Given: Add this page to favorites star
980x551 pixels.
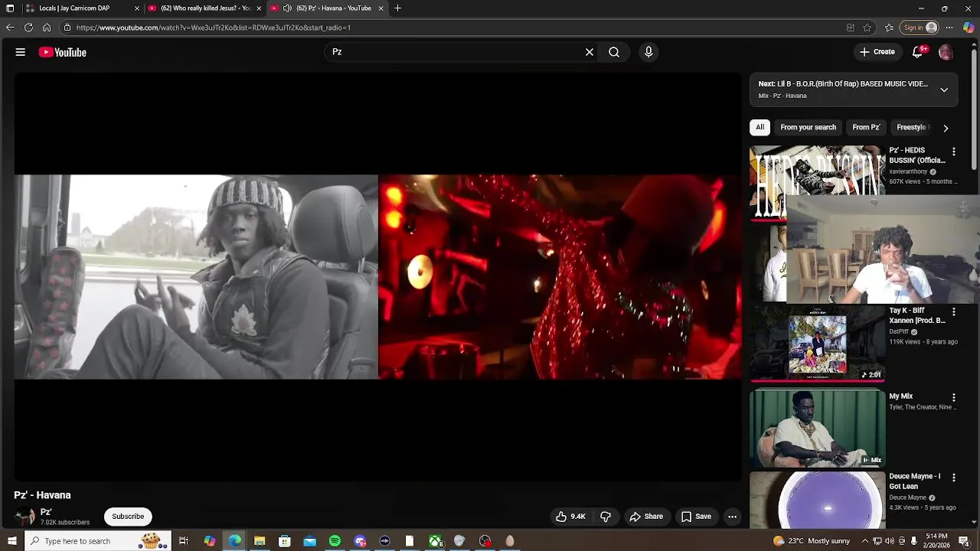Looking at the screenshot, I should [x=867, y=28].
